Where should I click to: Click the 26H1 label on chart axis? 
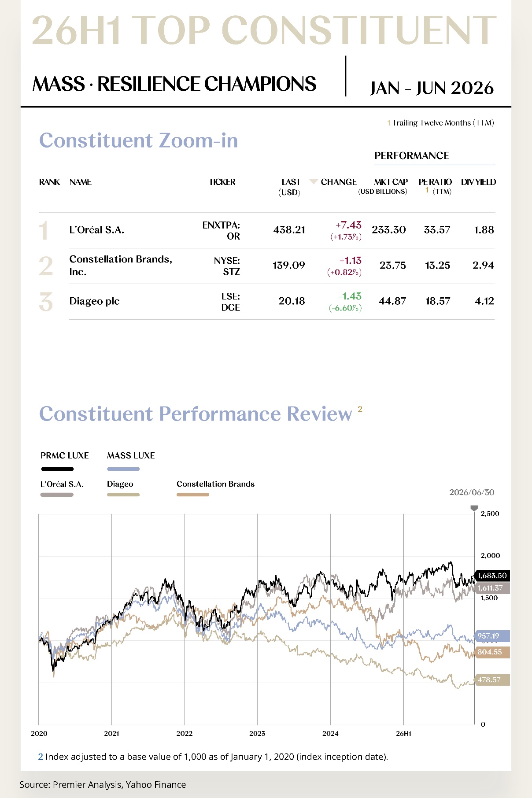coord(403,734)
